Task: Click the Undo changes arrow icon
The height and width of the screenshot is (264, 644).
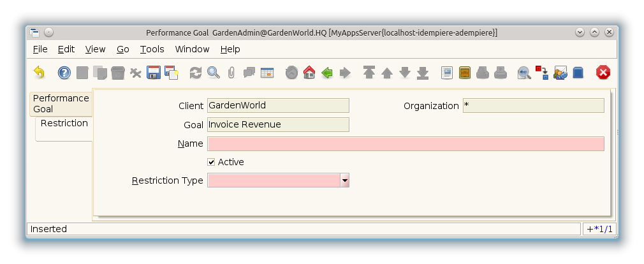Action: click(39, 73)
